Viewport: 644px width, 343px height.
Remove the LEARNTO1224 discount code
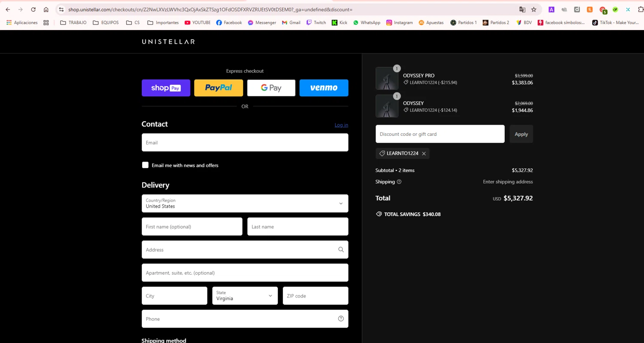pos(424,153)
